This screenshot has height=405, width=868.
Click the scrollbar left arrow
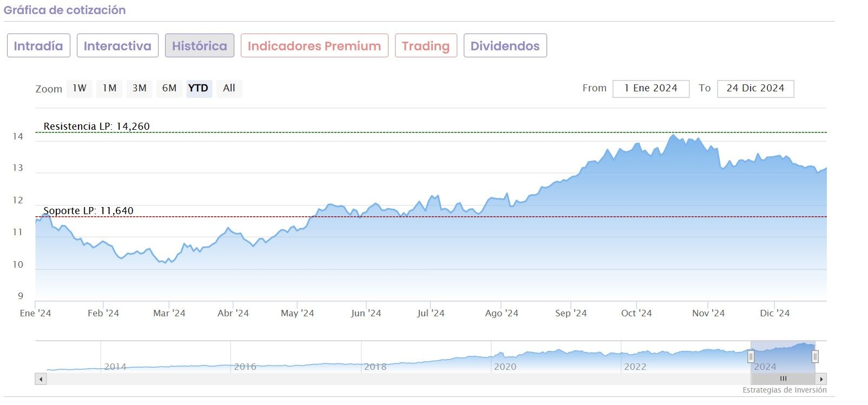pos(41,379)
